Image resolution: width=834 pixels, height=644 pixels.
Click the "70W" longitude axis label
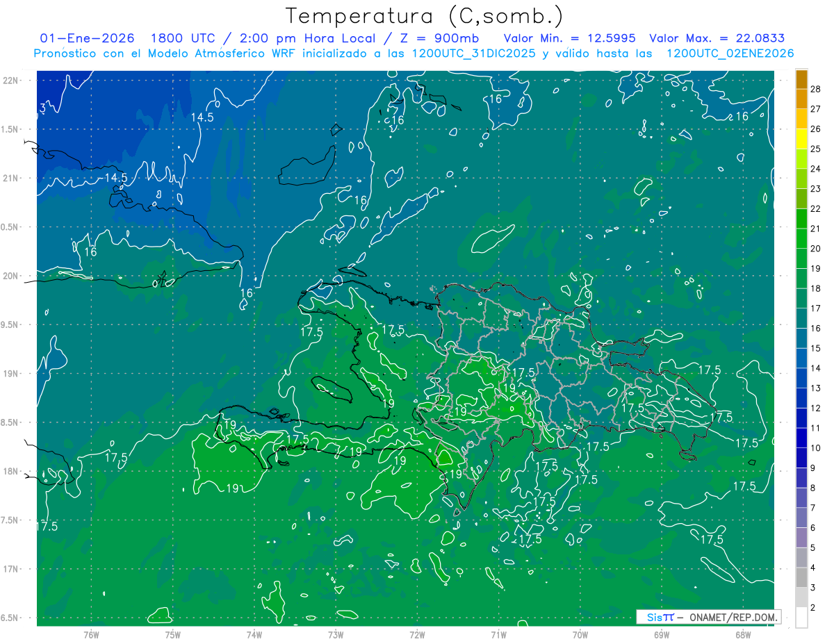pyautogui.click(x=580, y=635)
